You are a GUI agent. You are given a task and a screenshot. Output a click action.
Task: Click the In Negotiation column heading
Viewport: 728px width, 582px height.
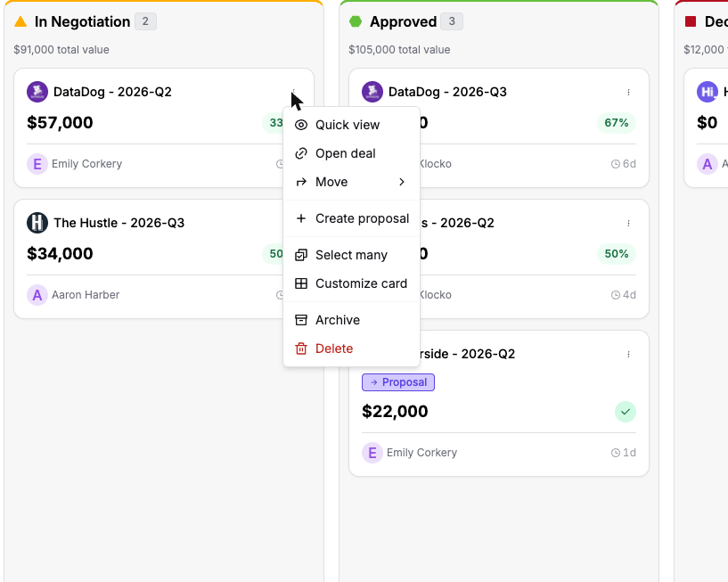(x=82, y=21)
